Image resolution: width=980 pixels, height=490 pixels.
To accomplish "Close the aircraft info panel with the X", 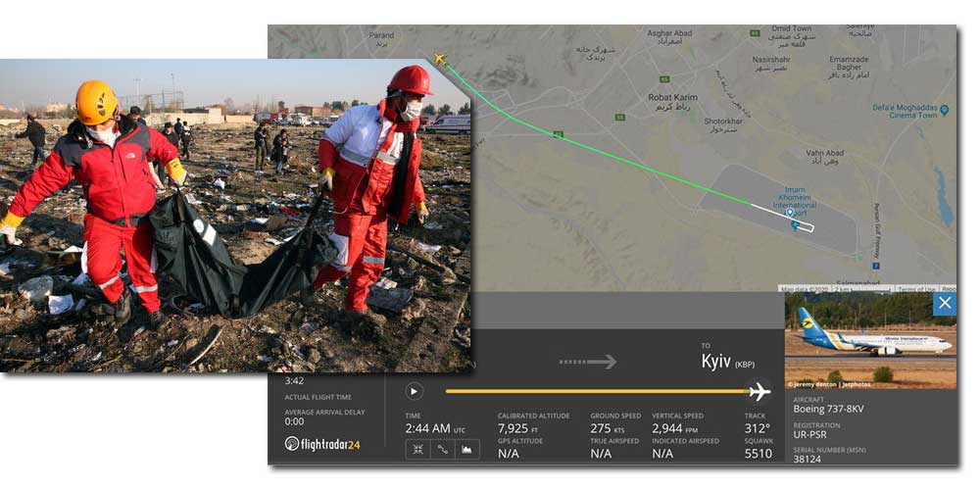I will 944,304.
